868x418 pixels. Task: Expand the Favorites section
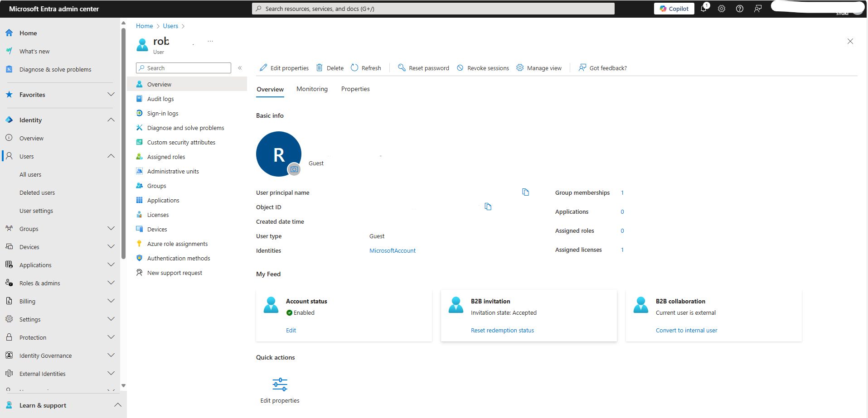pyautogui.click(x=111, y=94)
